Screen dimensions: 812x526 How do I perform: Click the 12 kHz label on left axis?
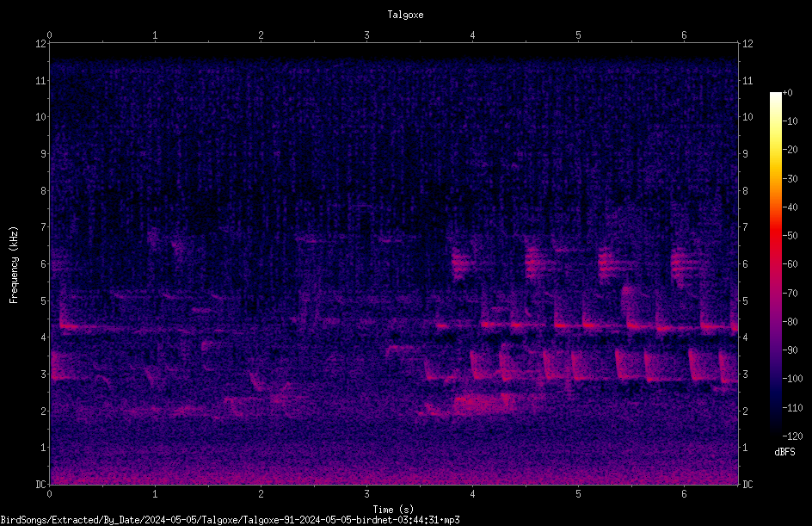[41, 44]
